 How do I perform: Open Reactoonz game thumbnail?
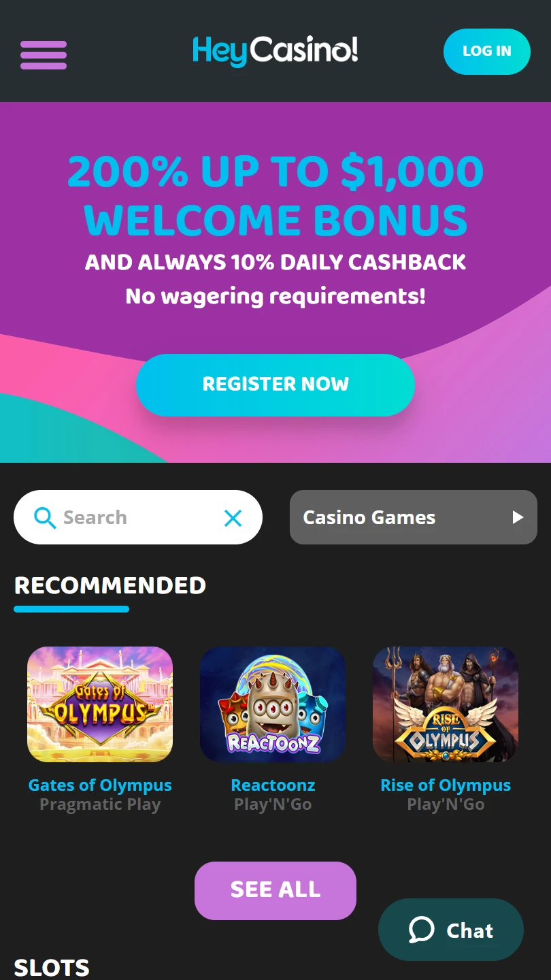273,704
